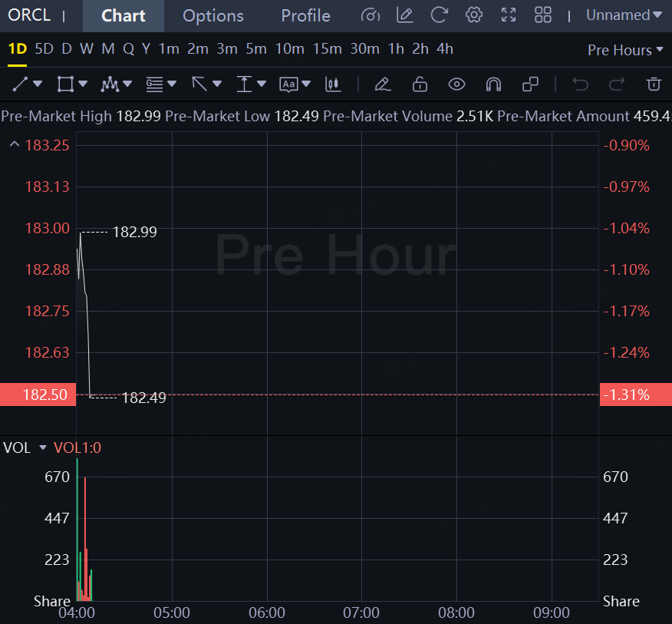This screenshot has width=672, height=624.
Task: Open the Pre Hours session dropdown
Action: pos(625,50)
